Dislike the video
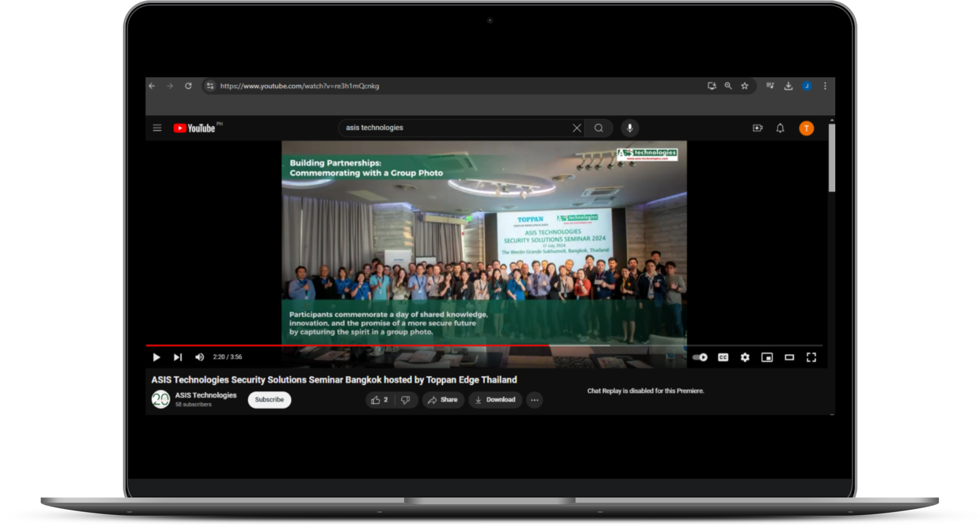980x525 pixels. coord(406,400)
